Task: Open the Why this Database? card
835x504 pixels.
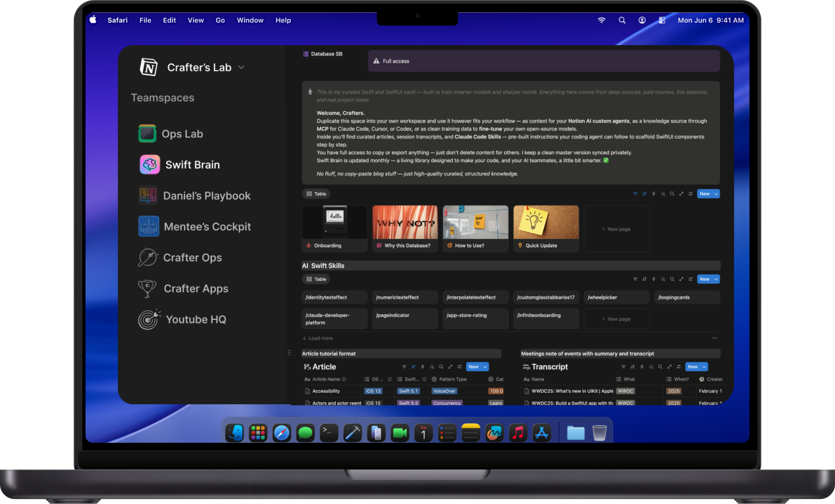Action: tap(405, 229)
